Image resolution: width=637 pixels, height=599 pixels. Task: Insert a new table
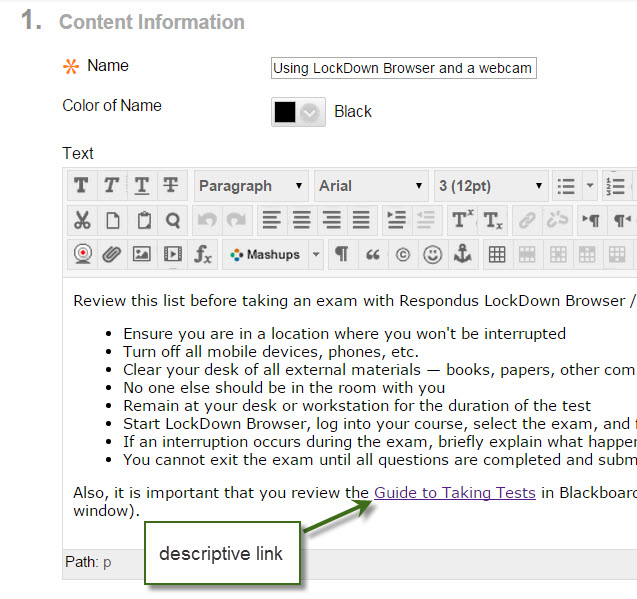(x=497, y=255)
